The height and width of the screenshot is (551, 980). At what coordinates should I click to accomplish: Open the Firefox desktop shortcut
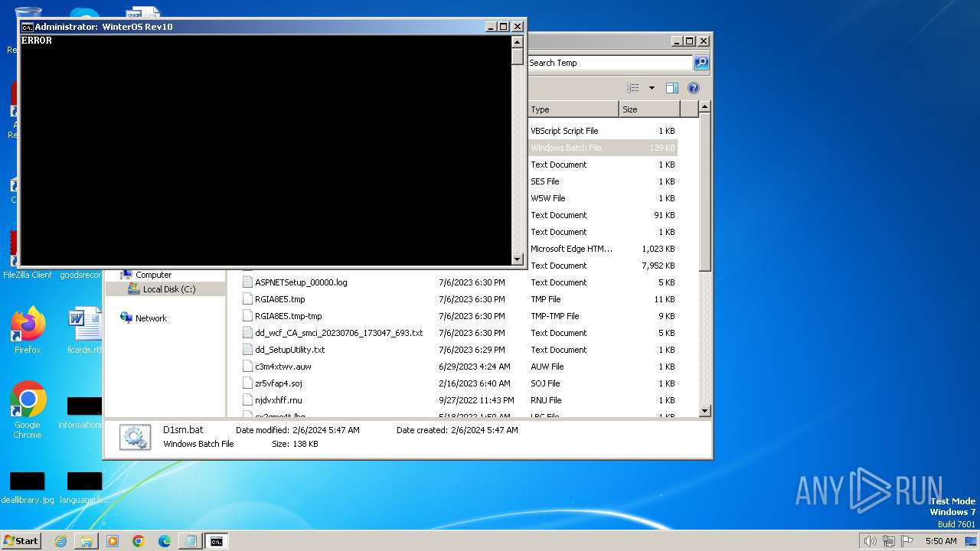28,330
